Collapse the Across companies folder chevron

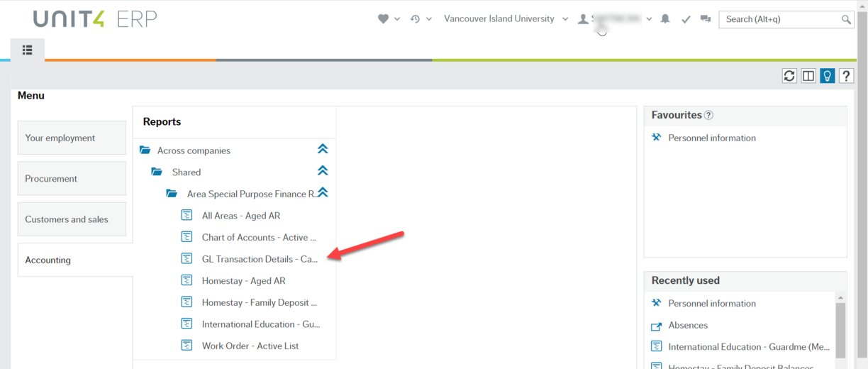pos(323,150)
